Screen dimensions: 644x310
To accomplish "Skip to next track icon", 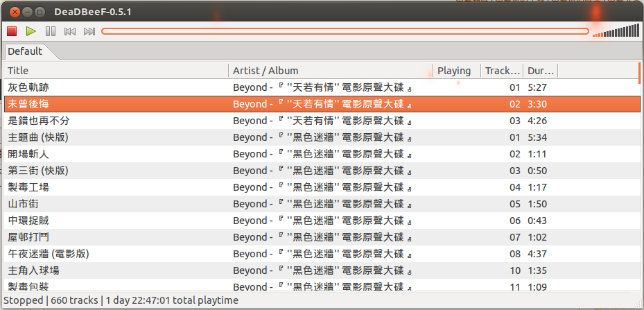I will click(x=89, y=31).
